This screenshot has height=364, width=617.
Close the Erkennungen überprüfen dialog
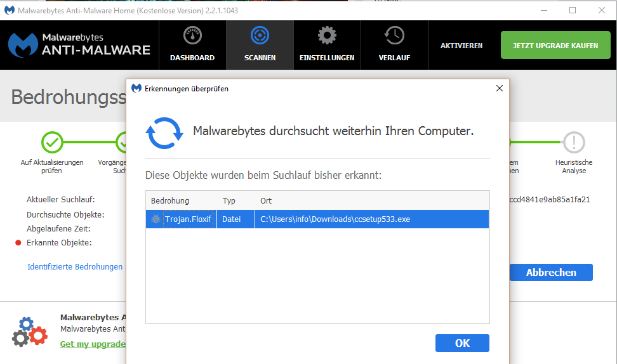tap(500, 88)
